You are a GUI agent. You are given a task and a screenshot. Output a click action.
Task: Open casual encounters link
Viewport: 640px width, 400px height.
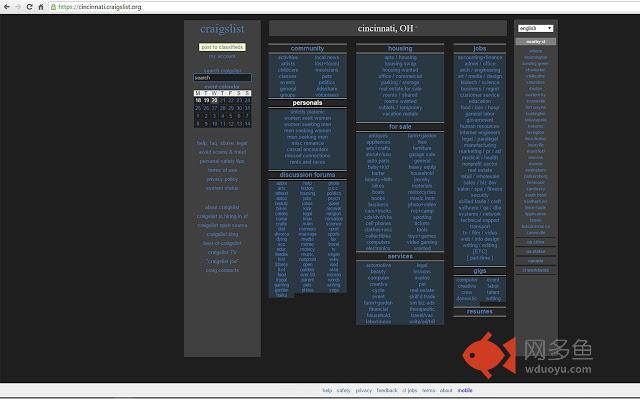307,149
